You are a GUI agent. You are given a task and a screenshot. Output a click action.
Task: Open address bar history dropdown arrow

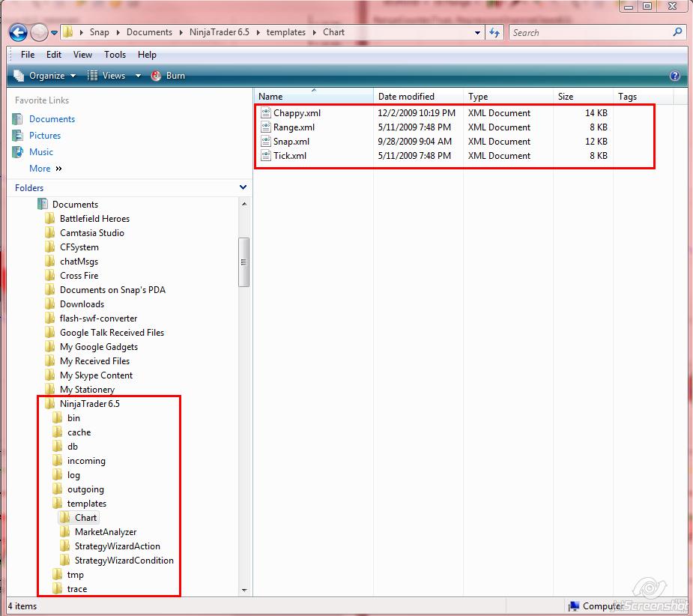(477, 33)
